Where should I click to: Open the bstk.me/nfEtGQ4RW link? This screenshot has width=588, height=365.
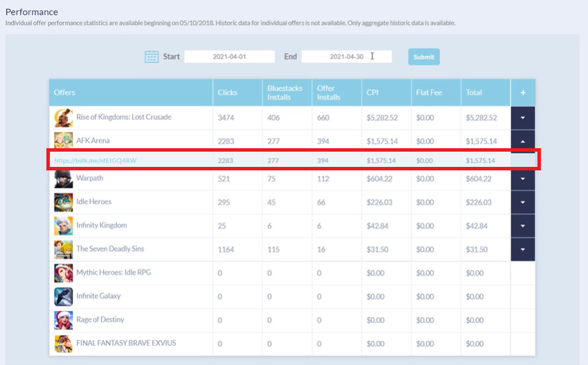[x=96, y=161]
